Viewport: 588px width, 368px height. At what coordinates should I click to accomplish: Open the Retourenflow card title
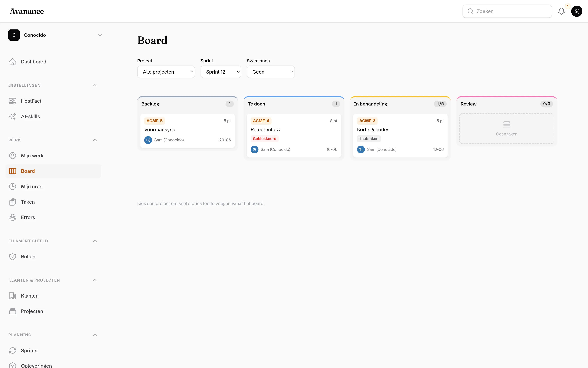coord(265,130)
